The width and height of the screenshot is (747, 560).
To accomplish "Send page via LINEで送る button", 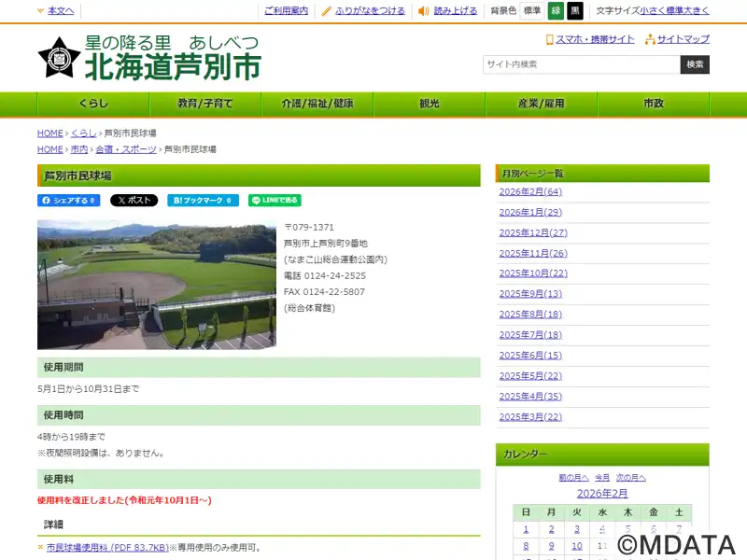I will pos(275,201).
